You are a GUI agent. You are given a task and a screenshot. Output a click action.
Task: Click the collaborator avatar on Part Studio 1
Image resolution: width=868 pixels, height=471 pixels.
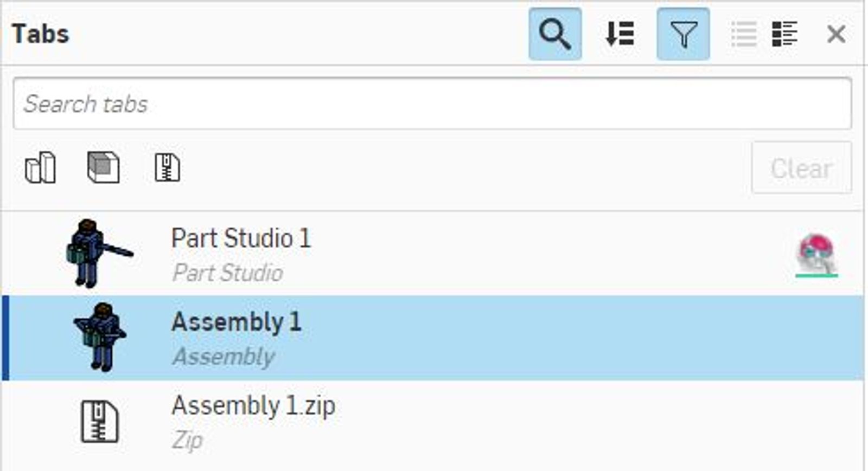click(x=816, y=254)
